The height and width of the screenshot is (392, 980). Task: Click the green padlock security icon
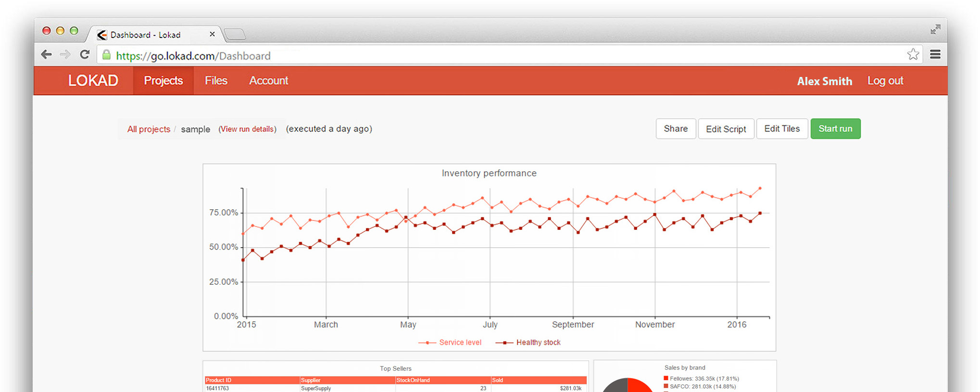click(107, 55)
